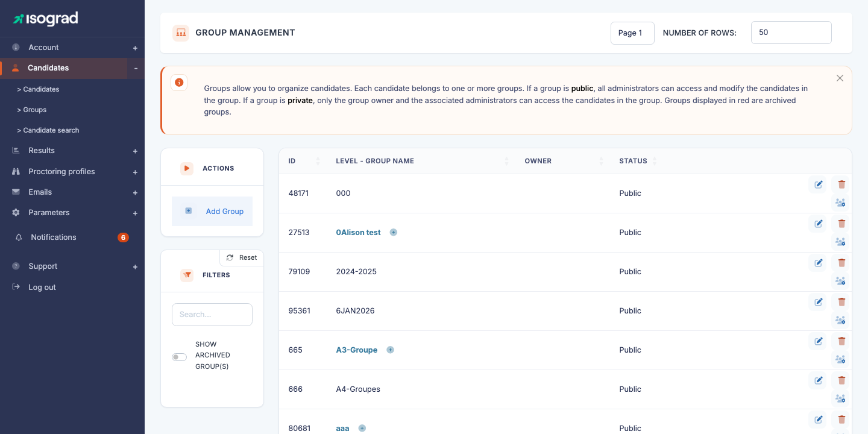Click the Group Management header icon
Screen dimensions: 868x434
(181, 33)
